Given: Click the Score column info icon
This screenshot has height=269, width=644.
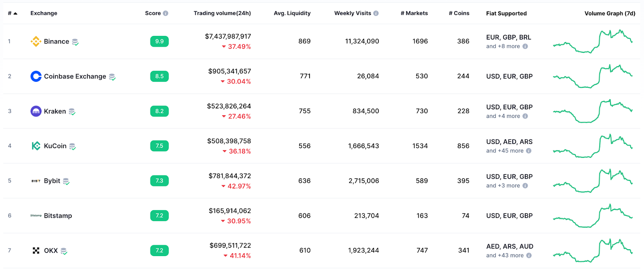Looking at the screenshot, I should click(x=165, y=13).
